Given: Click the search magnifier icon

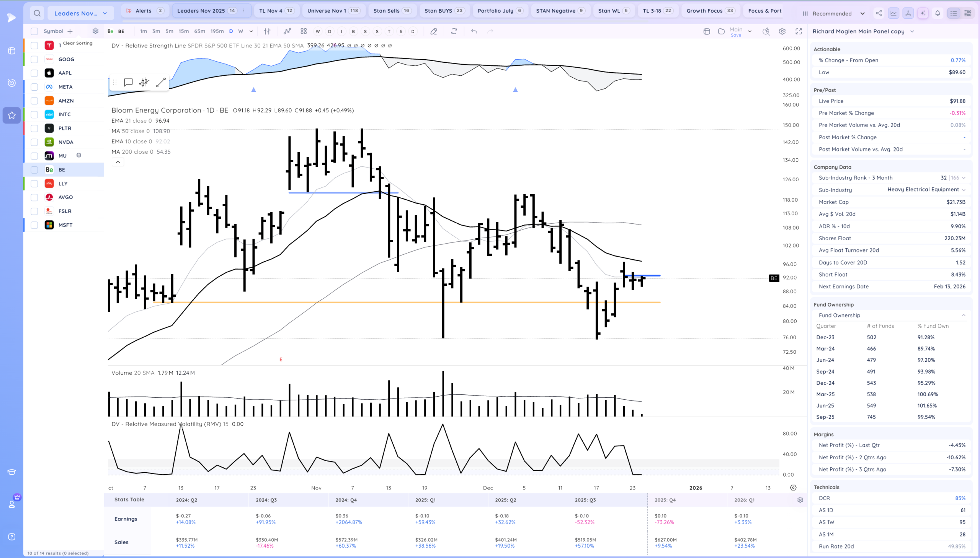Looking at the screenshot, I should [x=37, y=13].
